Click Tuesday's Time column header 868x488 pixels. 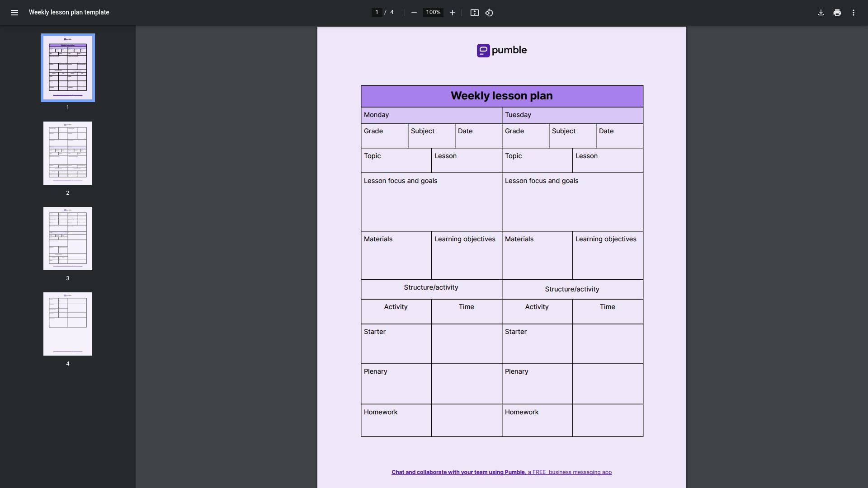point(608,311)
